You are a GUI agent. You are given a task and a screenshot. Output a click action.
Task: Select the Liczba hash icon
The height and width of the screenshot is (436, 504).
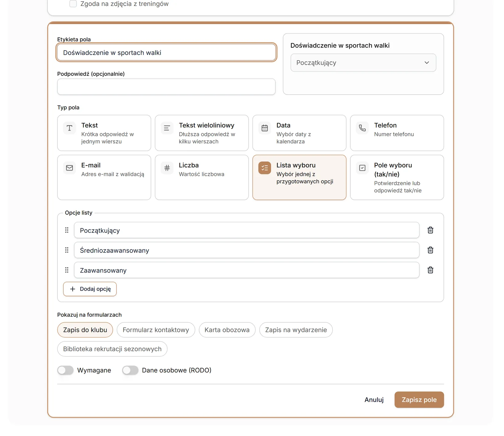click(167, 168)
